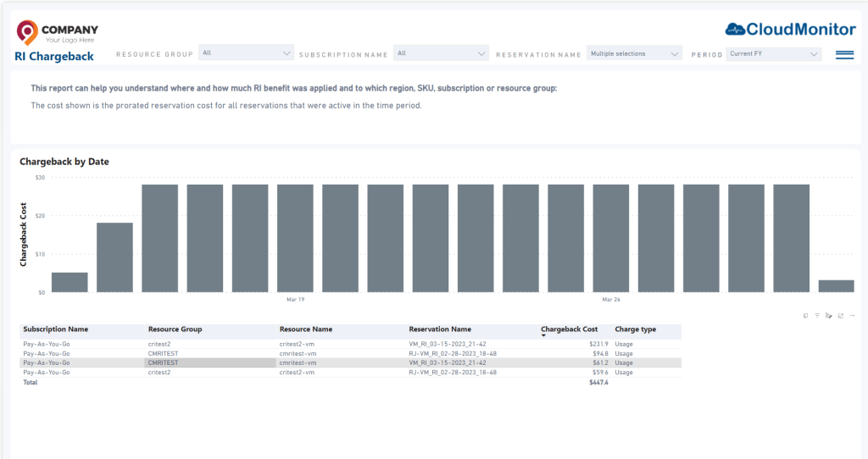Image resolution: width=868 pixels, height=459 pixels.
Task: Select the $231.9 cost cell
Action: 598,344
